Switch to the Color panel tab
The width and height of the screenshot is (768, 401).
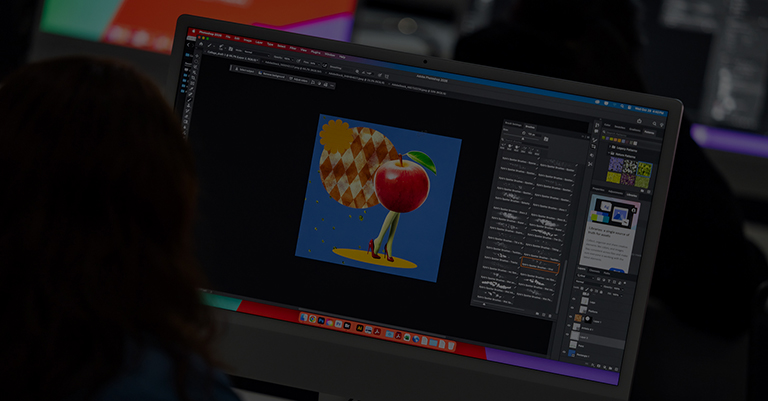click(x=607, y=125)
